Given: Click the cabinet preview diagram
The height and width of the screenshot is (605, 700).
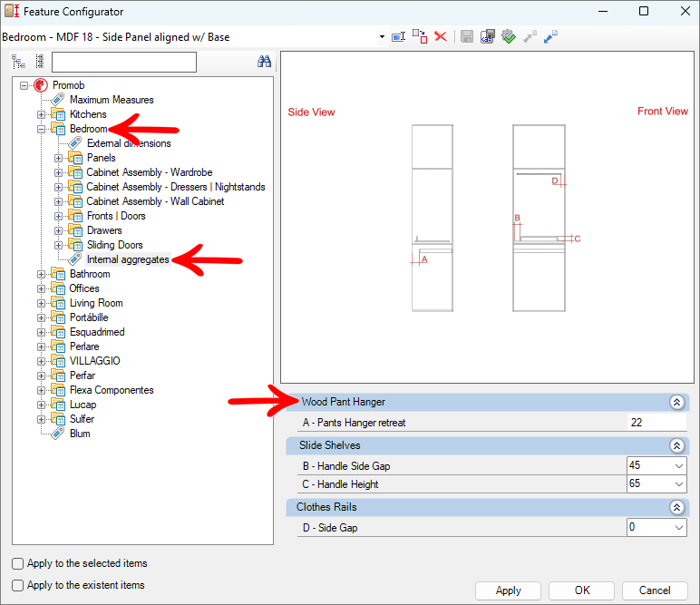Looking at the screenshot, I should (x=488, y=218).
